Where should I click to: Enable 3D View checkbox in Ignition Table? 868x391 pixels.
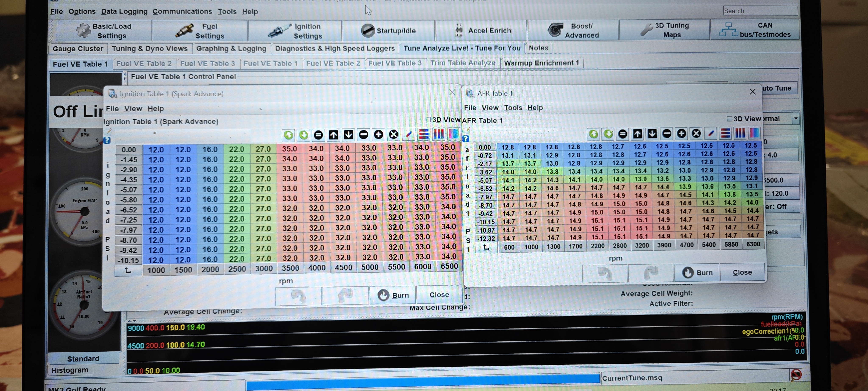coord(428,120)
